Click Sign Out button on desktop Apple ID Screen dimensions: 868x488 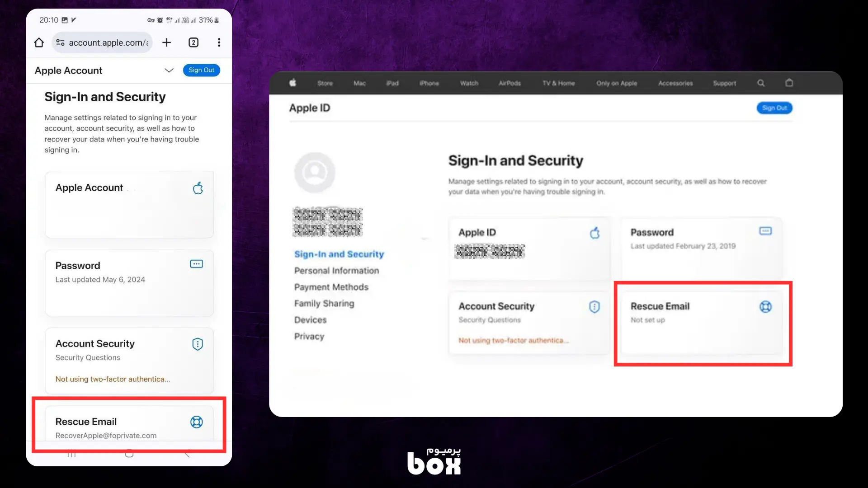(x=775, y=108)
